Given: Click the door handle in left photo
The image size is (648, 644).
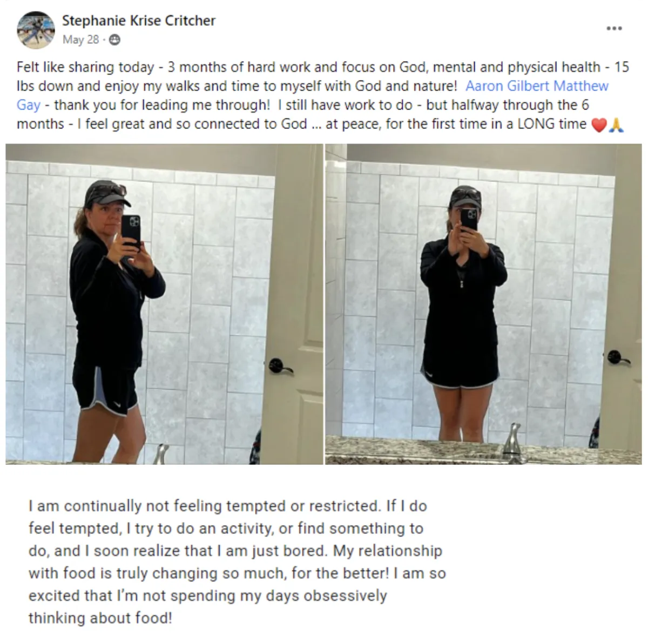Looking at the screenshot, I should pos(280,367).
